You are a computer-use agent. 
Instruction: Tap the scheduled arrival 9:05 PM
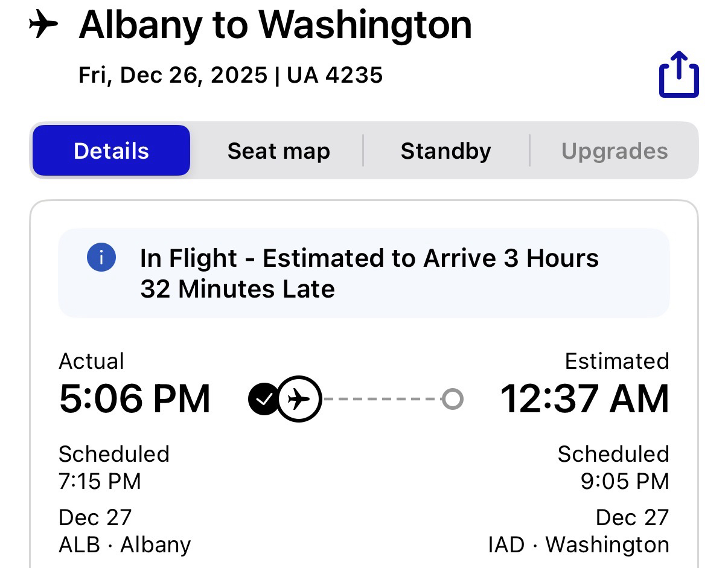point(625,481)
